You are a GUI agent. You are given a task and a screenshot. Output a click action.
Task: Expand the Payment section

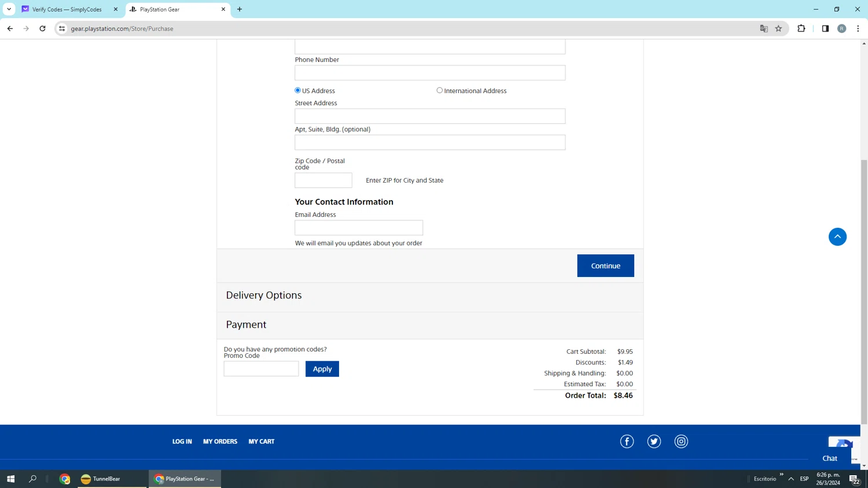[x=246, y=324]
